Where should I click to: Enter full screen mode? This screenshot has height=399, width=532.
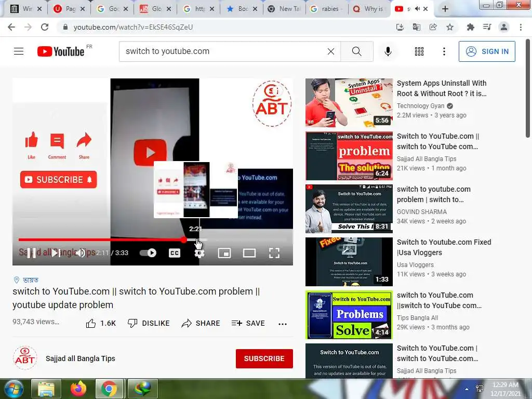(x=274, y=253)
